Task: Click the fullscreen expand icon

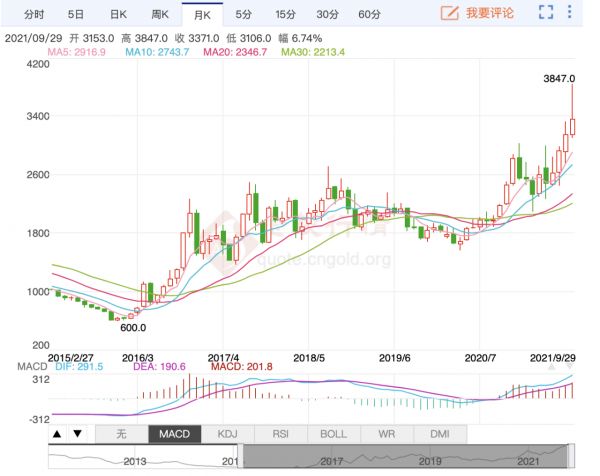Action: click(546, 14)
